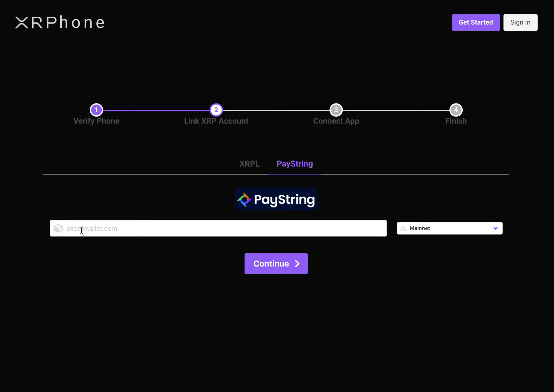The image size is (554, 392).
Task: Click the Verify Phone step label
Action: [x=96, y=121]
